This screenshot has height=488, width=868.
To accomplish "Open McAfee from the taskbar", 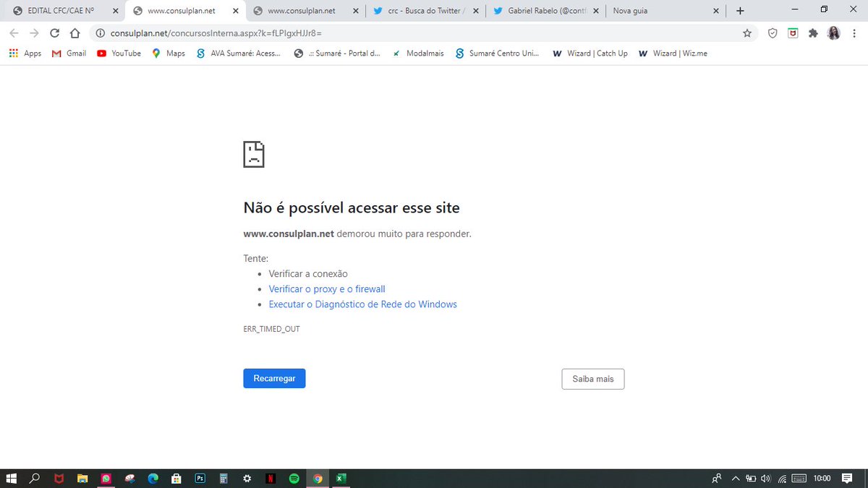I will [x=59, y=478].
